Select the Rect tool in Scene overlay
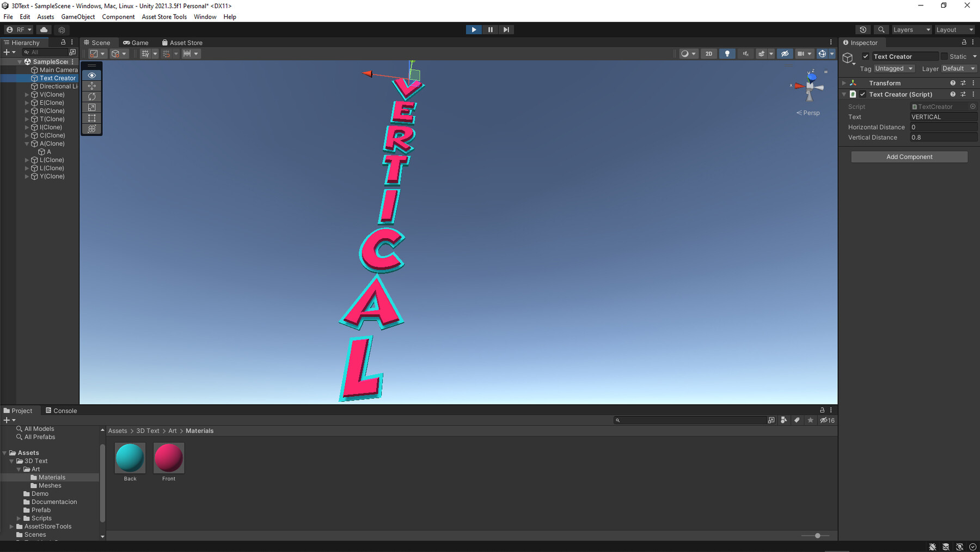The image size is (980, 552). (x=91, y=118)
